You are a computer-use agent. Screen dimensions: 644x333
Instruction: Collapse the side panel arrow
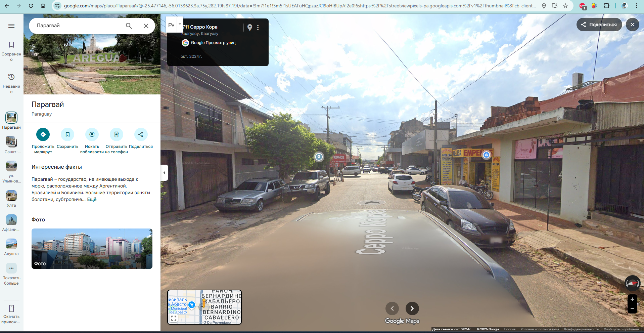tap(164, 173)
